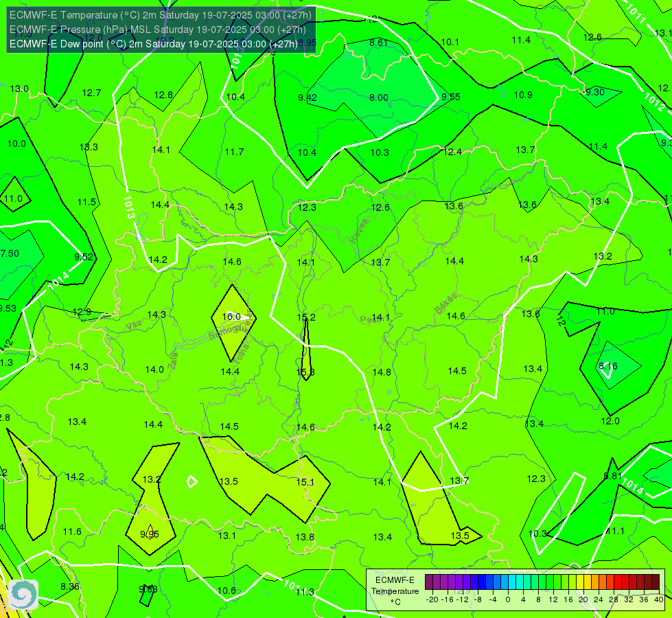Click the 7.50 temperature value
The height and width of the screenshot is (618, 672).
pyautogui.click(x=10, y=253)
